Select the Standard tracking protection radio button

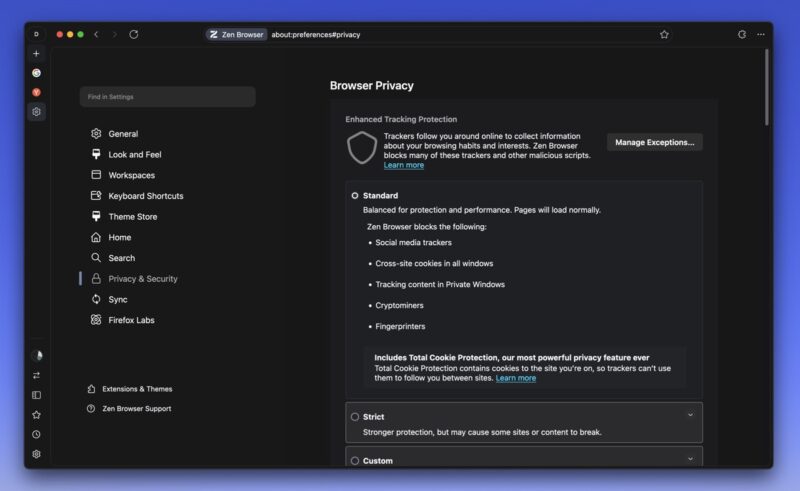355,195
